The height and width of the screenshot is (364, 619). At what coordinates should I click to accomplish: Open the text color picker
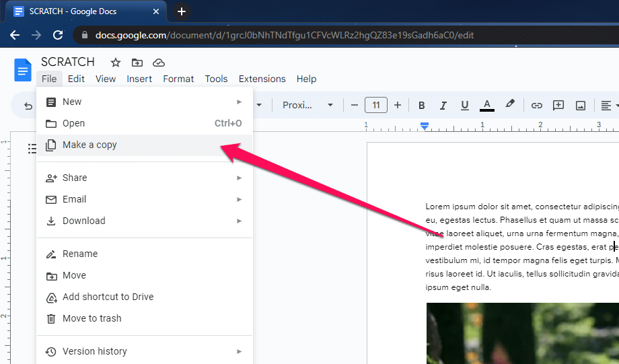[486, 106]
